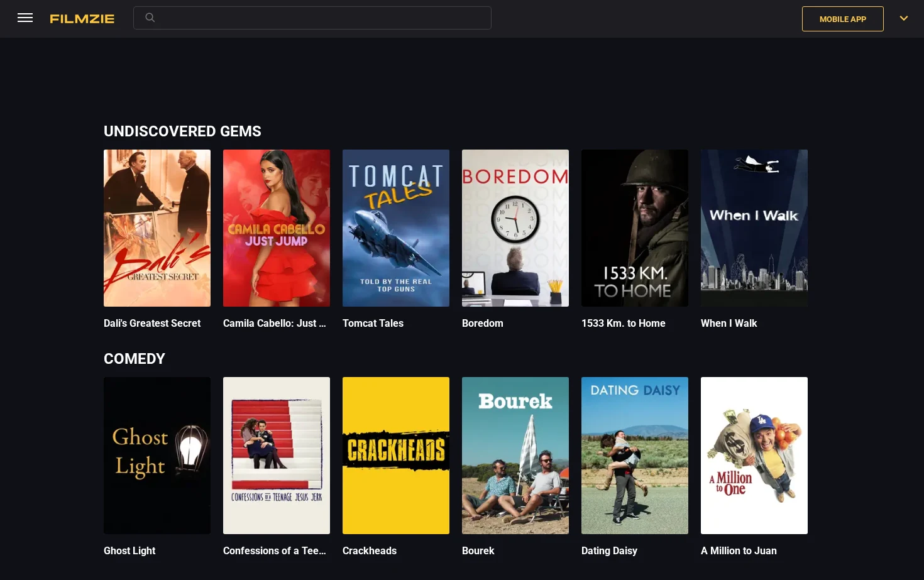The width and height of the screenshot is (924, 580).
Task: Select the Bourek movie poster
Action: (x=515, y=456)
